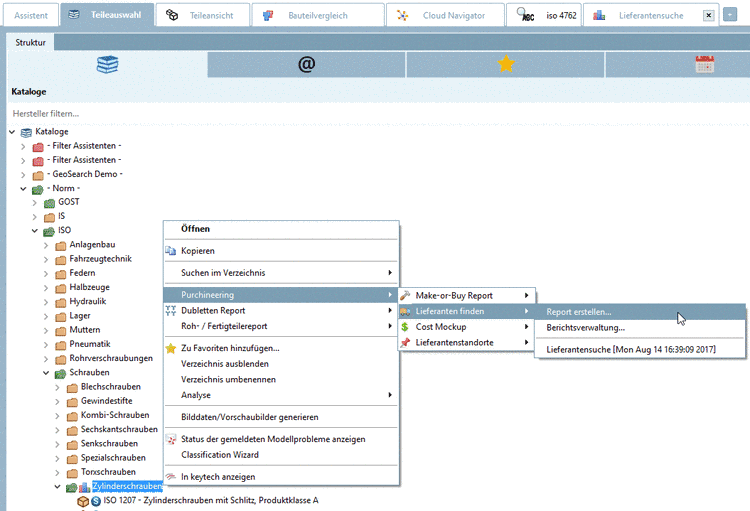750x511 pixels.
Task: Click the Lieferantenstandorte pin icon
Action: tap(405, 343)
